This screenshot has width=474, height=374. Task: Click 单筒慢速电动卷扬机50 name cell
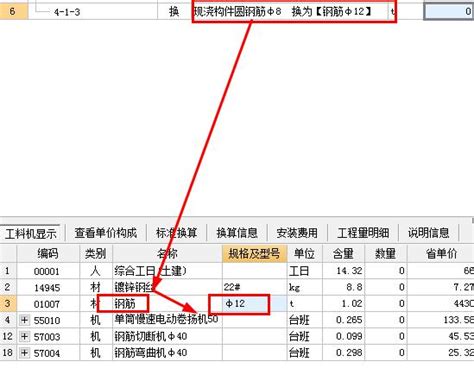click(167, 320)
